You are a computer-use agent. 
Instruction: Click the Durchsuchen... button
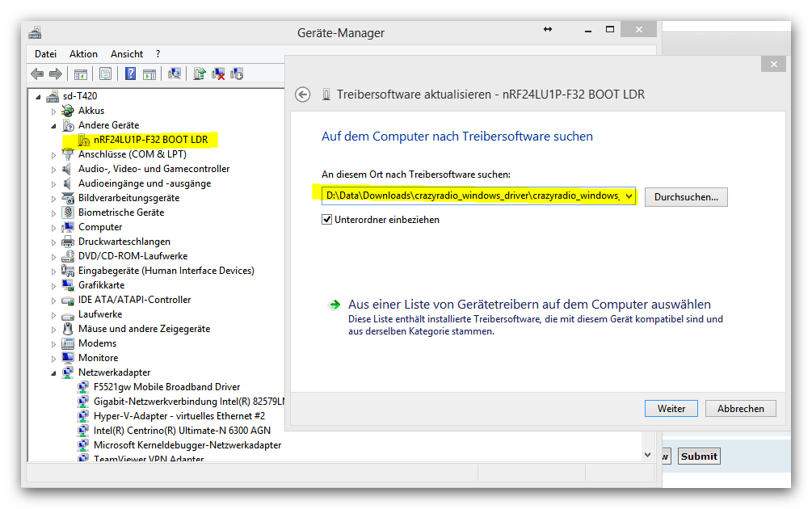point(685,196)
